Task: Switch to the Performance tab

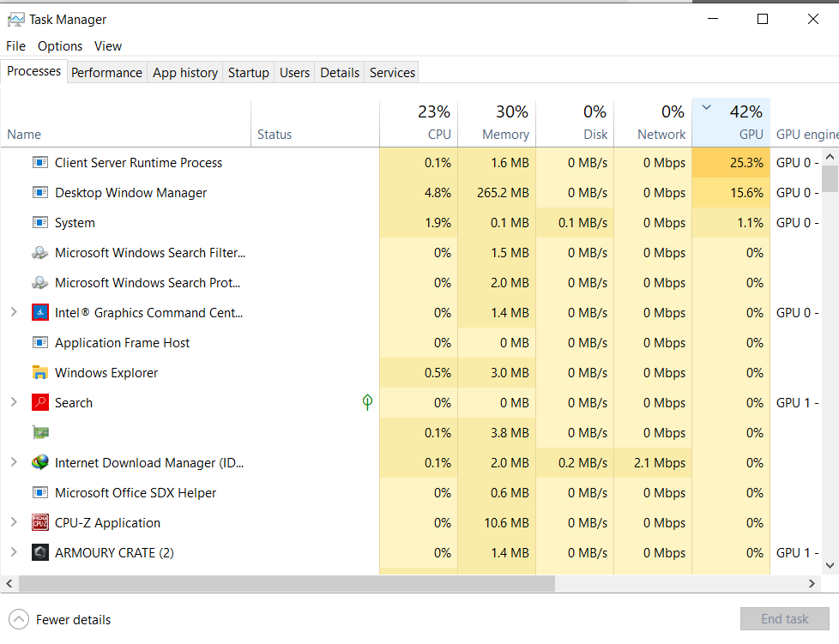Action: pos(106,73)
